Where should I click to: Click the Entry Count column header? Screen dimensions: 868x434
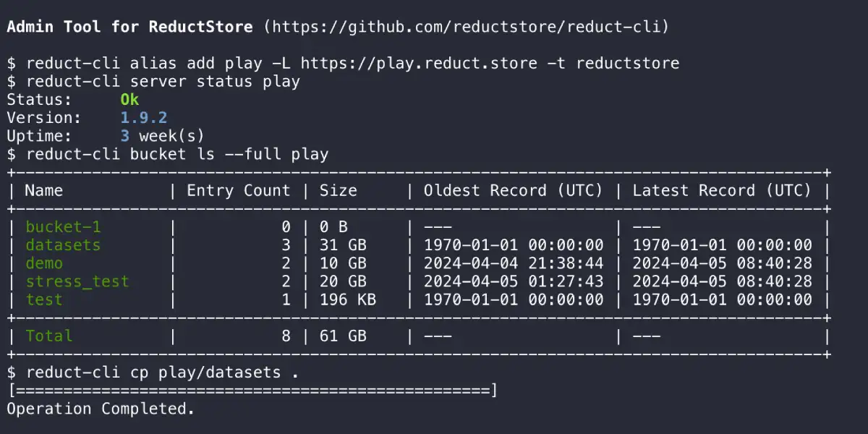(238, 191)
